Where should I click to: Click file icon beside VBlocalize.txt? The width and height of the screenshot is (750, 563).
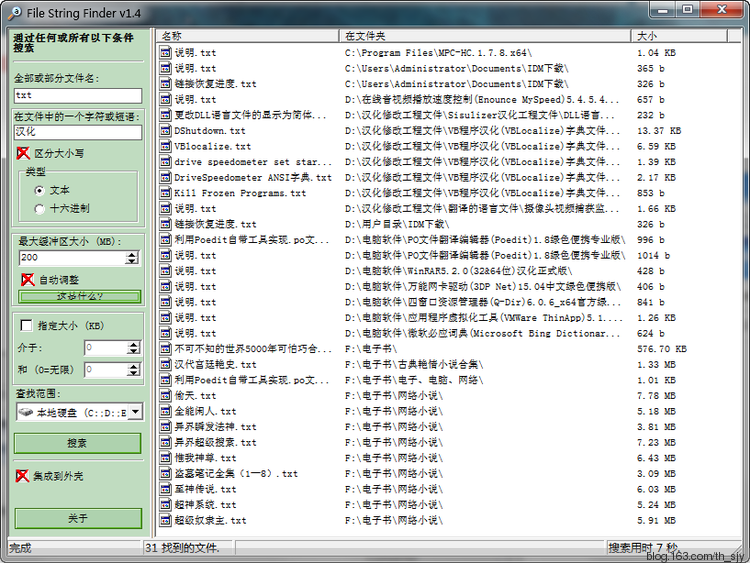tap(165, 146)
